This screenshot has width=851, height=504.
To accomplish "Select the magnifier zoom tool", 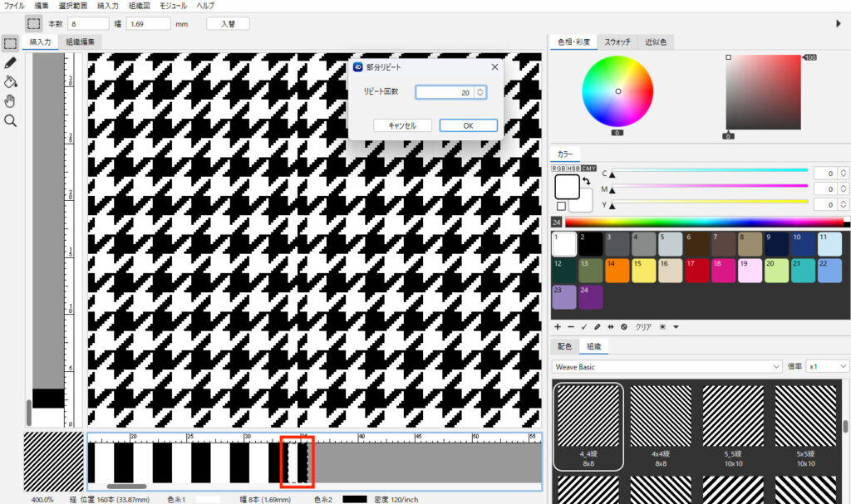I will 10,121.
